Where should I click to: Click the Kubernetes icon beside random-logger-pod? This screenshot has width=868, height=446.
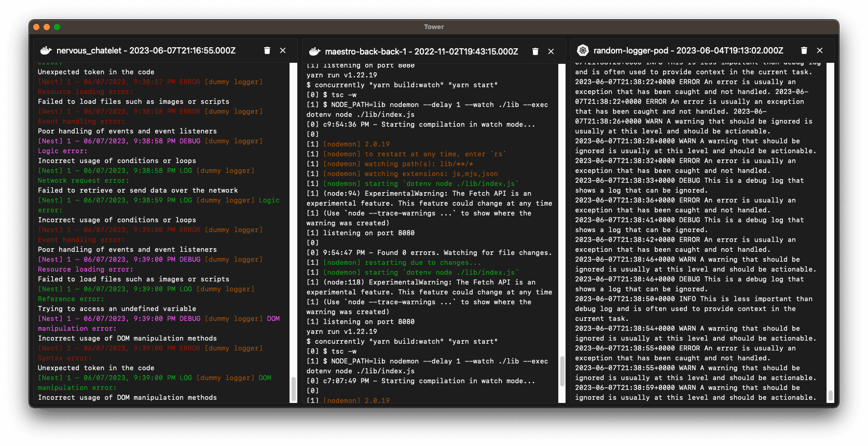tap(583, 50)
